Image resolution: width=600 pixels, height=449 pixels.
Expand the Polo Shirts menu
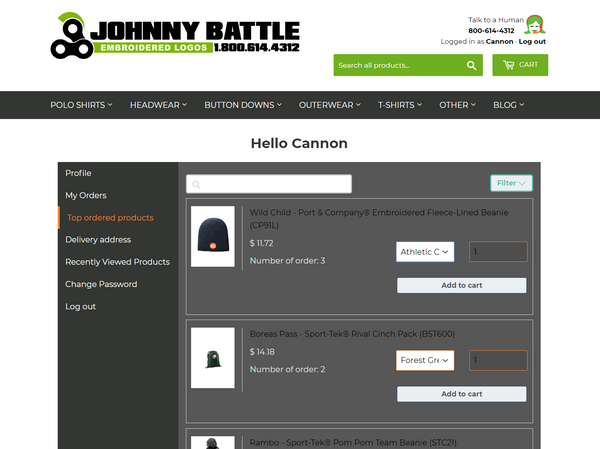[x=81, y=105]
